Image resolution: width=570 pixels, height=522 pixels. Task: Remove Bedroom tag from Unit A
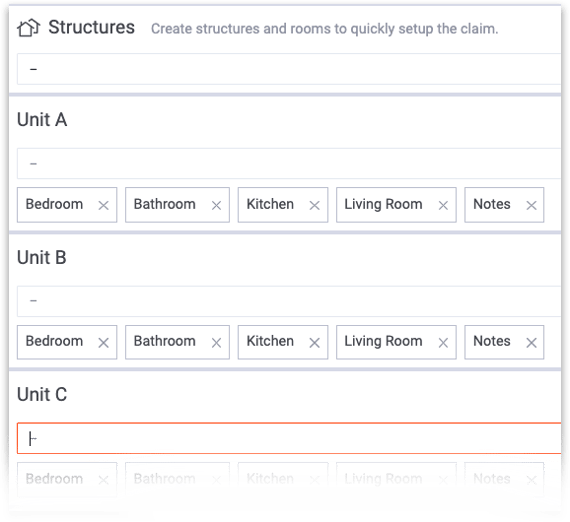tap(104, 205)
